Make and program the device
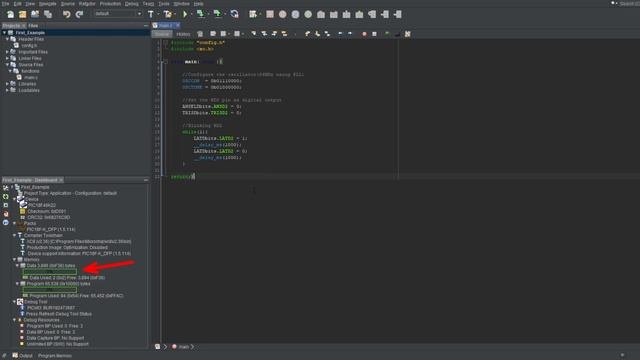The height and width of the screenshot is (360, 640). tap(200, 14)
